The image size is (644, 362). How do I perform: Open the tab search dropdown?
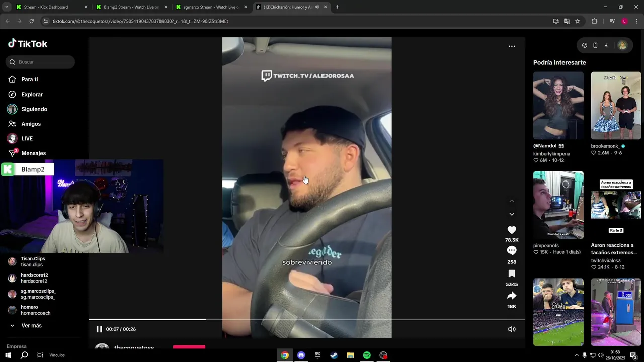6,7
